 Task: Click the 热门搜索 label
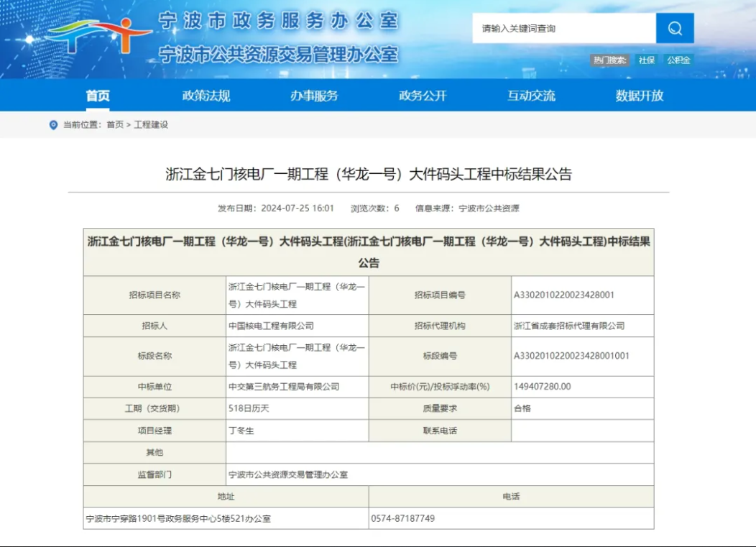(611, 60)
